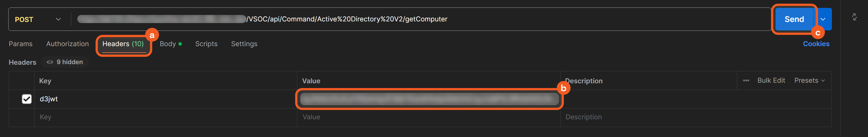868x137 pixels.
Task: Go to the Settings tab
Action: [244, 44]
